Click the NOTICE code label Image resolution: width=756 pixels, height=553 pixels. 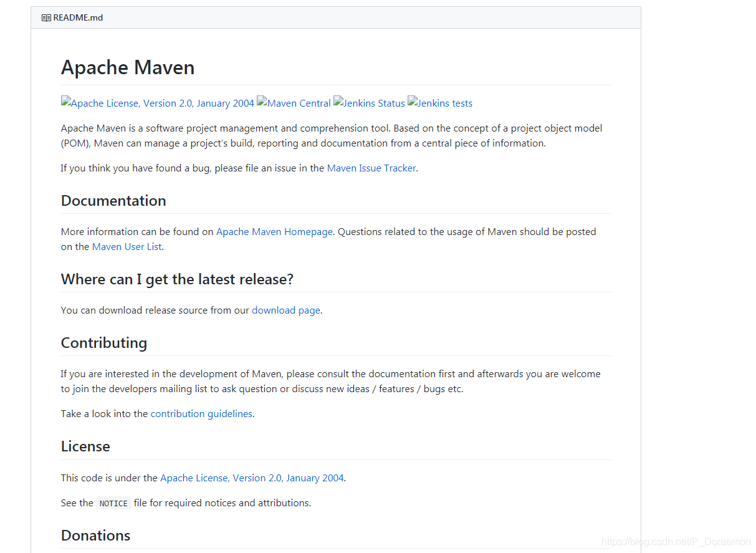[x=113, y=503]
